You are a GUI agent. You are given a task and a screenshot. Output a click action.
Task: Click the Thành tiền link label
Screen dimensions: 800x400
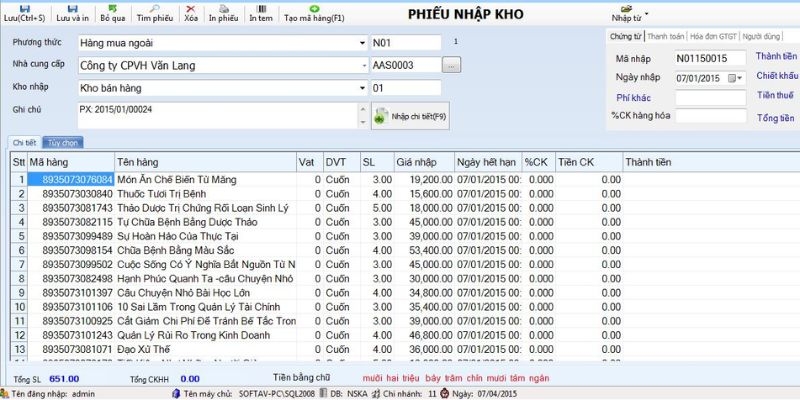click(x=776, y=56)
